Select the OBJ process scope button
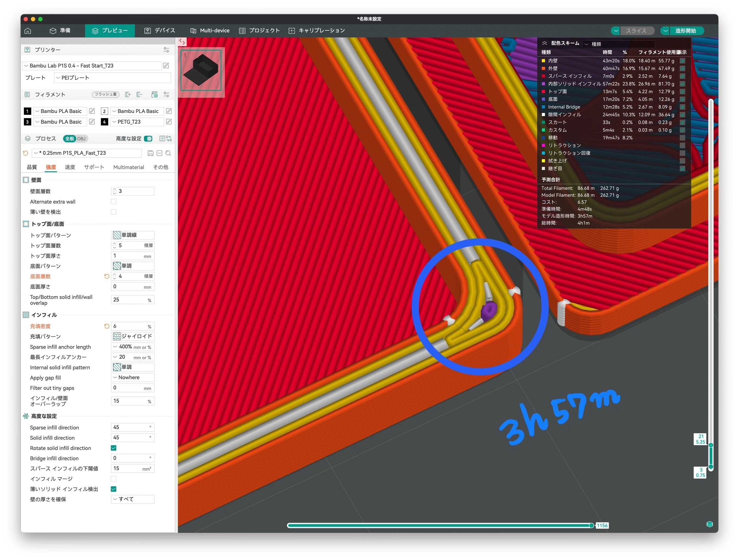 (x=81, y=139)
